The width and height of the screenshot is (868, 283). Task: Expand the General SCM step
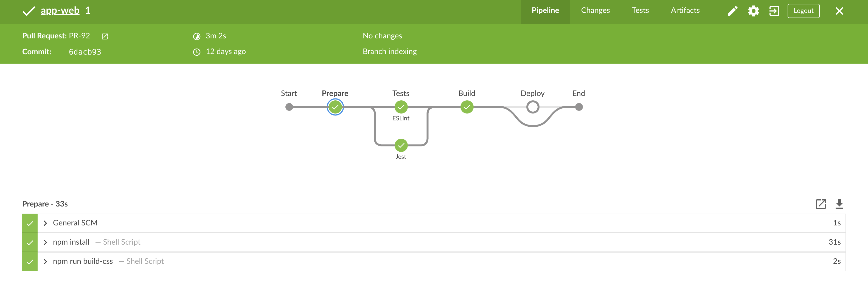click(x=46, y=223)
